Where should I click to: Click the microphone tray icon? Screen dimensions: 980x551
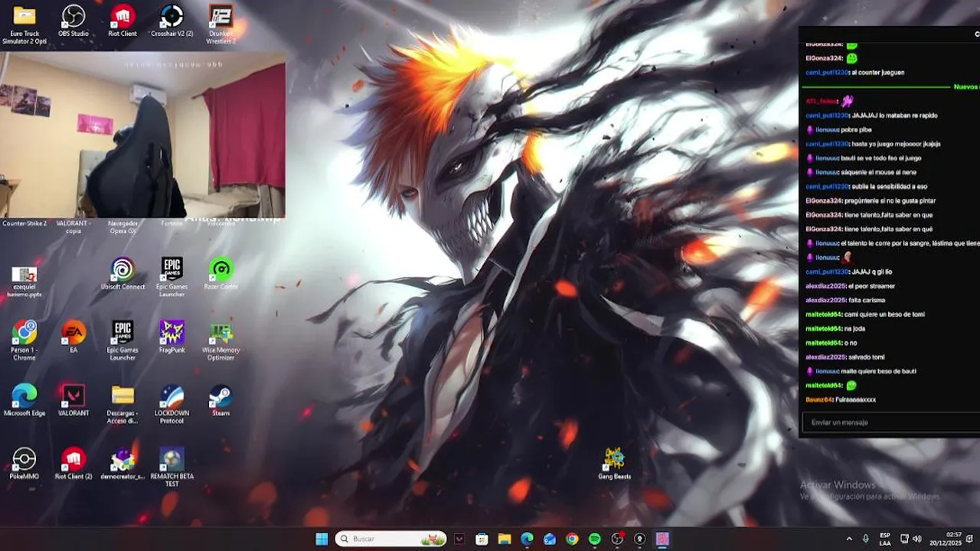[x=866, y=539]
